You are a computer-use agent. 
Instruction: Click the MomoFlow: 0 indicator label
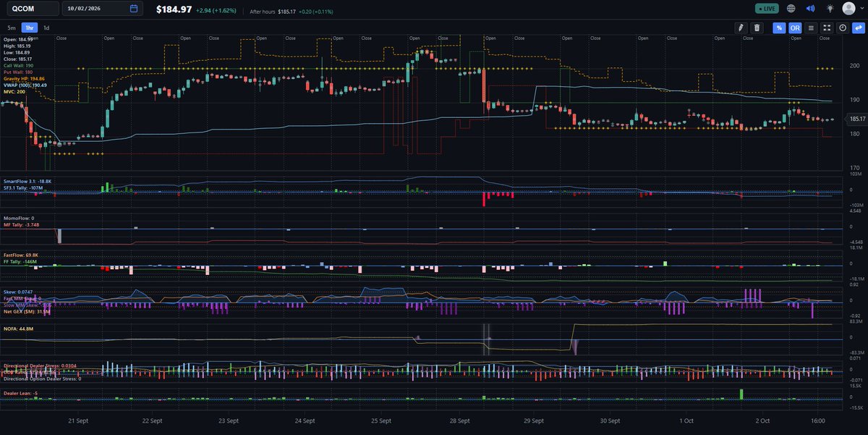19,218
